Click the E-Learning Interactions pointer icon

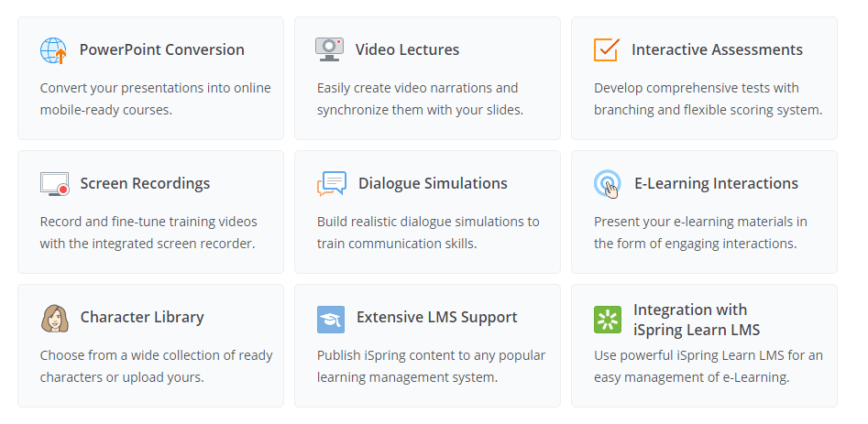(607, 184)
